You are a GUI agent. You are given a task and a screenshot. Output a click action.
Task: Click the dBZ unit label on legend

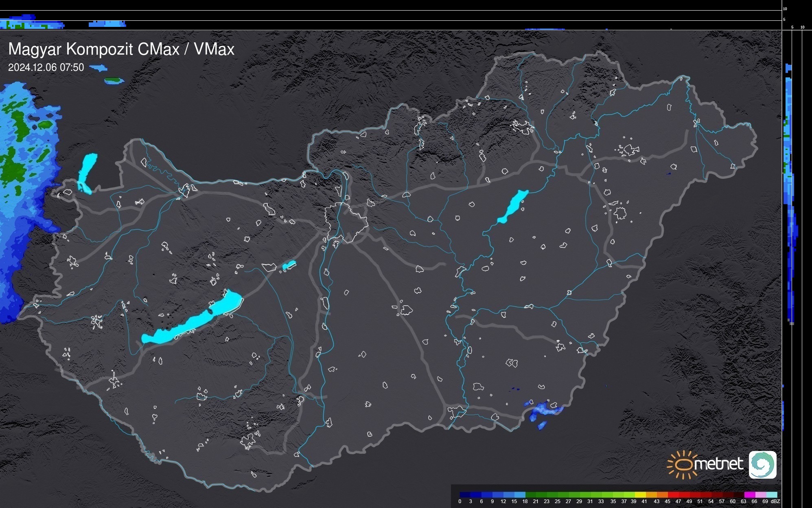pos(775,501)
